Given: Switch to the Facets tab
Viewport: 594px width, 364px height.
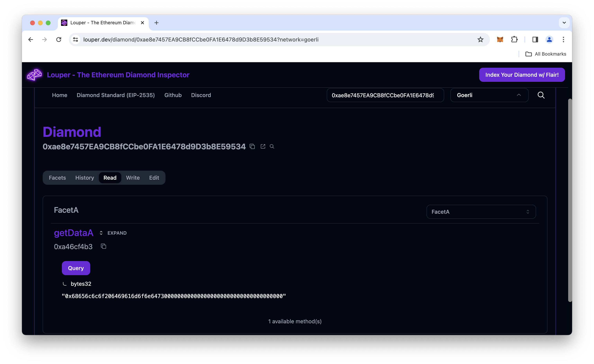Looking at the screenshot, I should click(57, 178).
